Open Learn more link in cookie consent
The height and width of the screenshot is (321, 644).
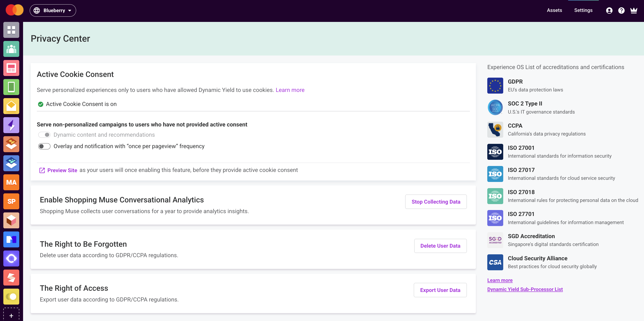290,90
